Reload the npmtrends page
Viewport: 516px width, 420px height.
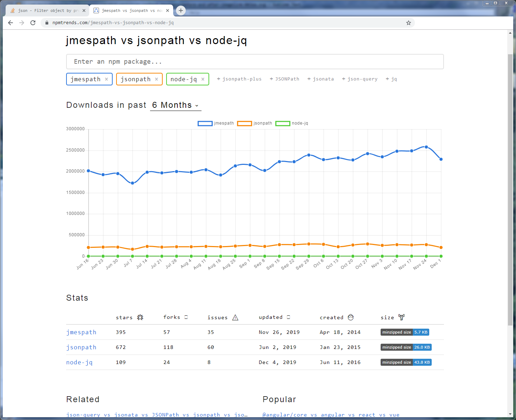[x=33, y=23]
